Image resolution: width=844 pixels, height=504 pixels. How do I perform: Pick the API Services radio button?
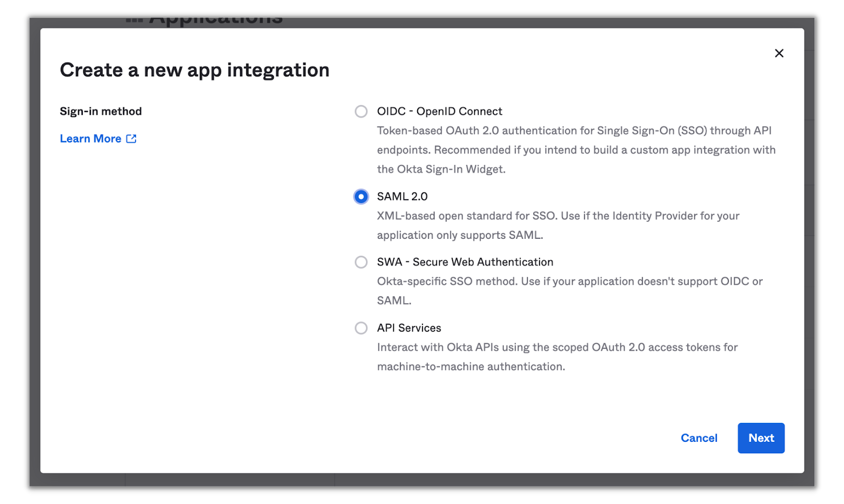click(x=361, y=328)
